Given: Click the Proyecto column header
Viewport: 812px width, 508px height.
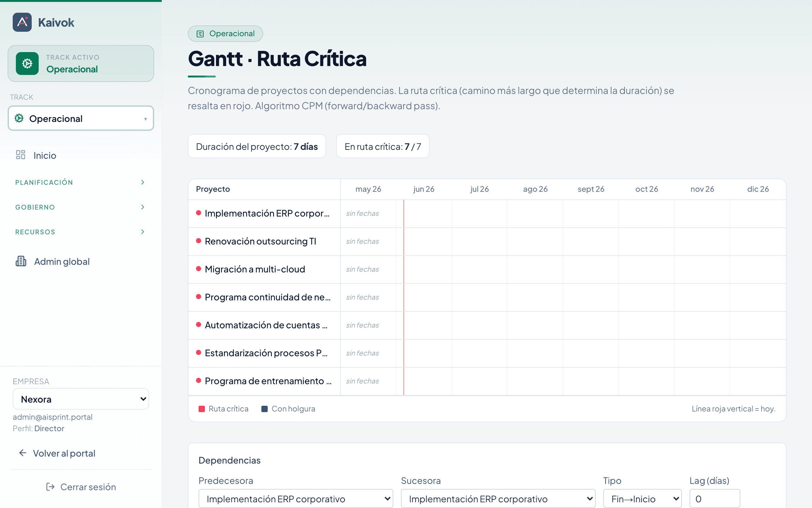Looking at the screenshot, I should (x=213, y=189).
